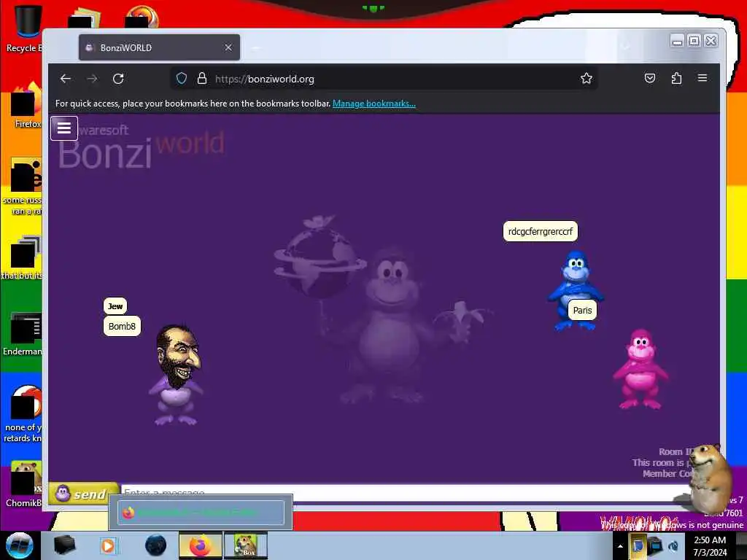Image resolution: width=747 pixels, height=560 pixels.
Task: Select the purple Bonzi named Bomb8
Action: click(x=177, y=376)
